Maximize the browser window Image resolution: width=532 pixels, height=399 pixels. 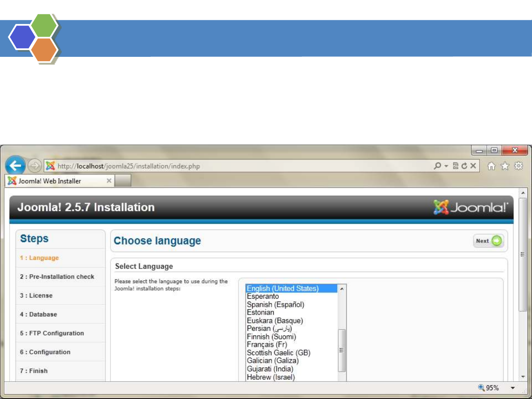[494, 151]
